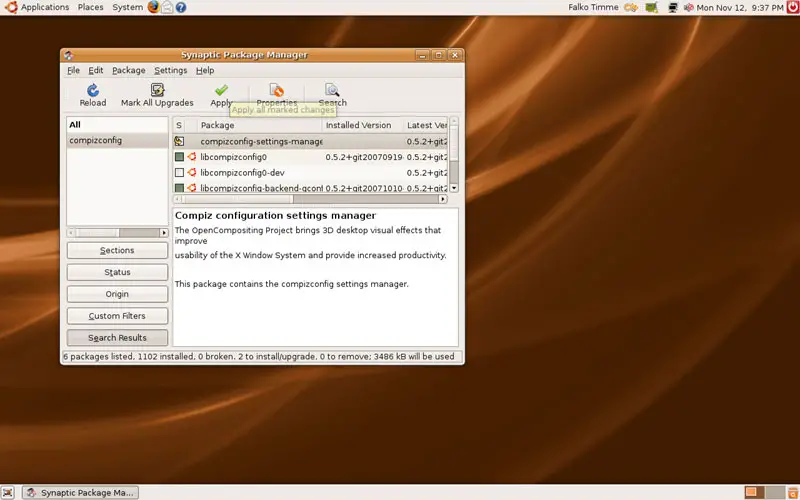Select the libcompizconfig-backend-gconf package name
800x500 pixels.
point(261,188)
